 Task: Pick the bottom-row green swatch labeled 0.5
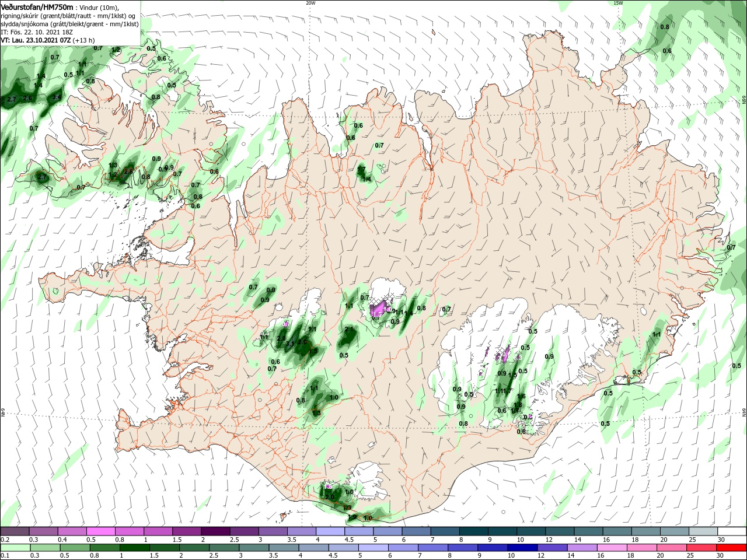pos(75,548)
